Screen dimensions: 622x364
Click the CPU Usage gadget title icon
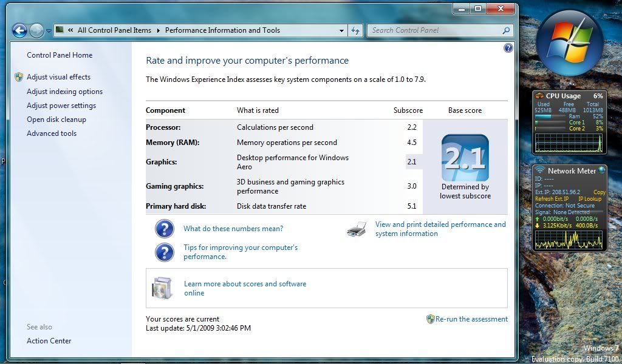539,95
